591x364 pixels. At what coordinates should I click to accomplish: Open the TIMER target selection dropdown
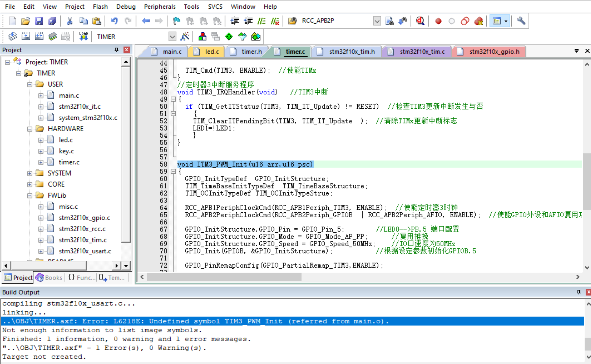pos(172,36)
